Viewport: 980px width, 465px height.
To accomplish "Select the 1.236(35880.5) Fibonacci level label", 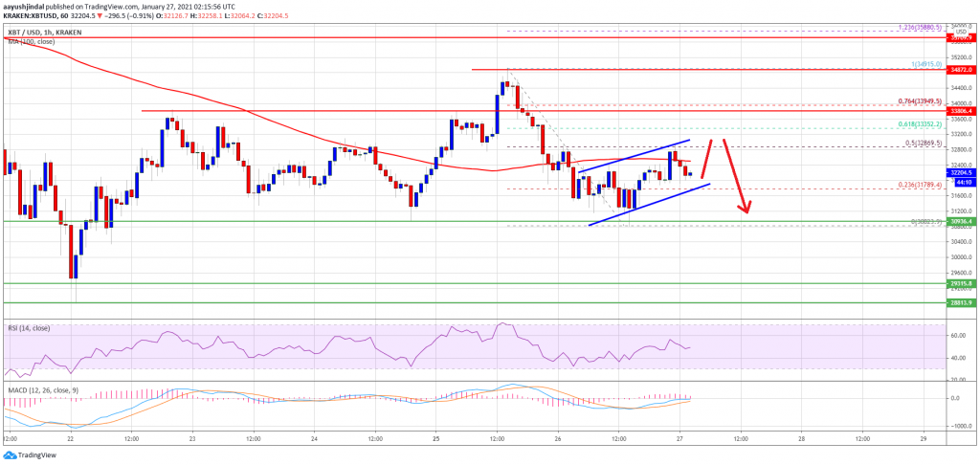I will pyautogui.click(x=920, y=28).
